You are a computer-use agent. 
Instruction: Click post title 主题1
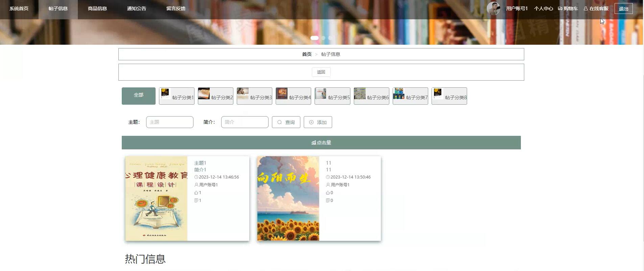coord(200,163)
